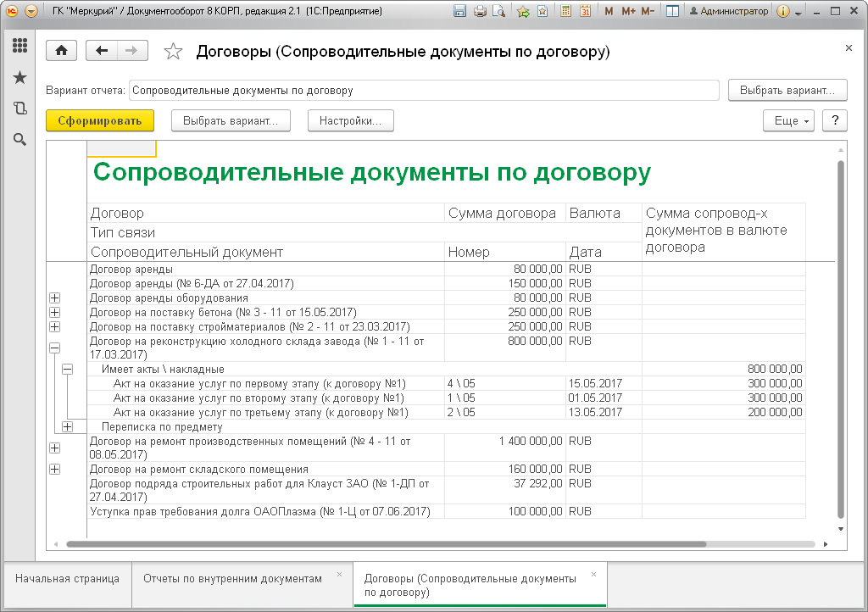This screenshot has width=868, height=612.
Task: Click scroll down arrow of report
Action: [840, 529]
